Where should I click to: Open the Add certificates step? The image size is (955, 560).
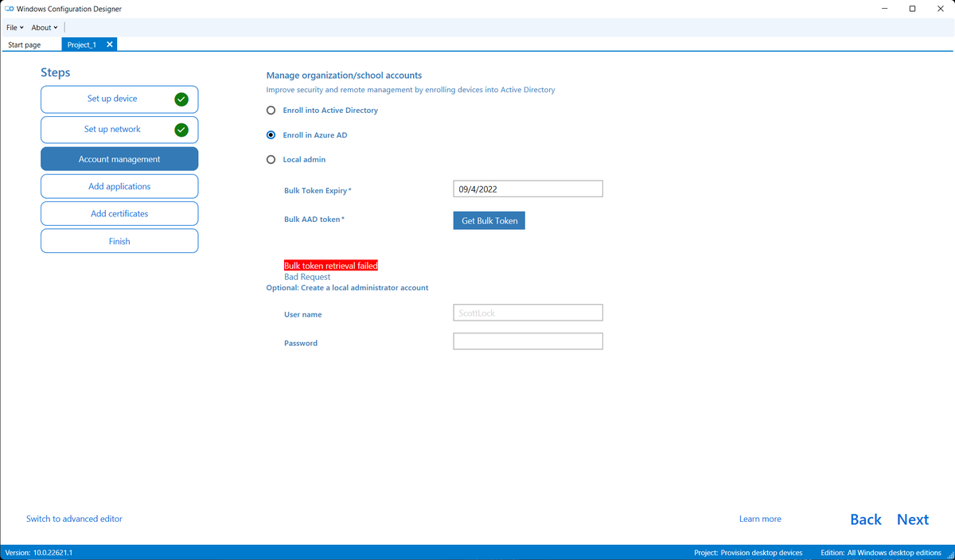click(x=119, y=214)
